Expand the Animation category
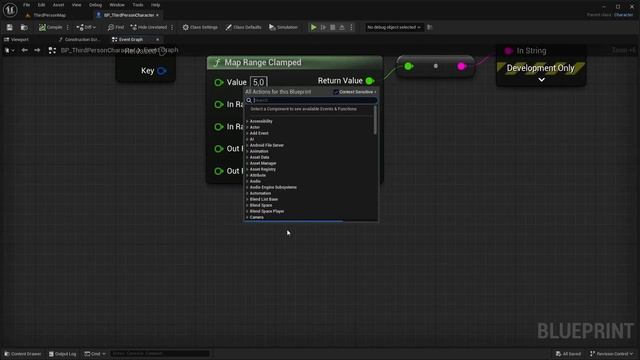Screen dimensions: 640x360 (x=247, y=151)
